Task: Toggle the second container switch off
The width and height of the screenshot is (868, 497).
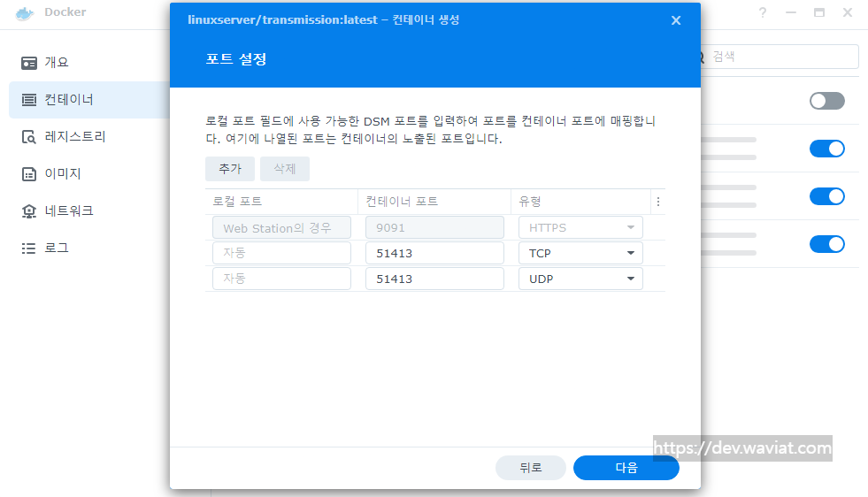Action: point(827,149)
